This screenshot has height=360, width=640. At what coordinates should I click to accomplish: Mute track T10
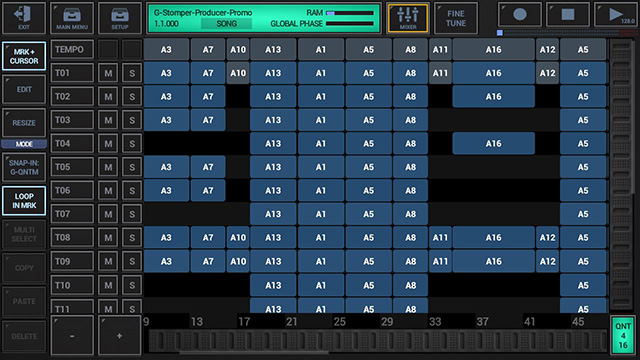(x=108, y=285)
